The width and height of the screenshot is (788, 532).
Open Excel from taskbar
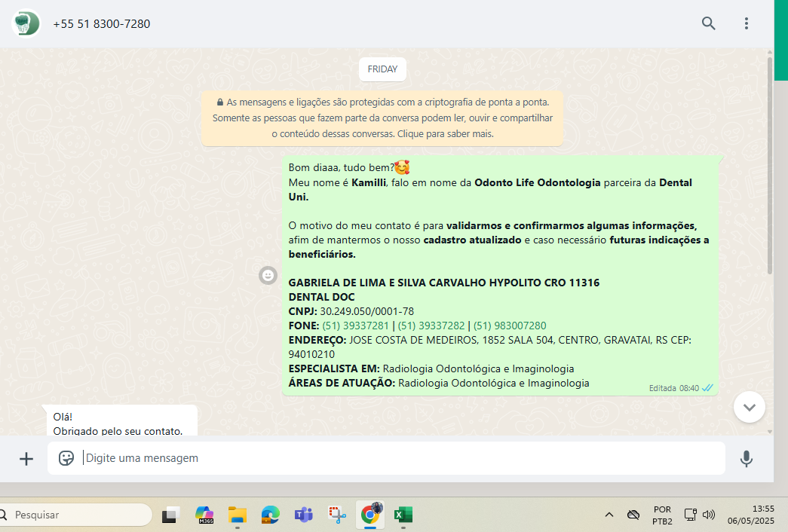coord(403,515)
